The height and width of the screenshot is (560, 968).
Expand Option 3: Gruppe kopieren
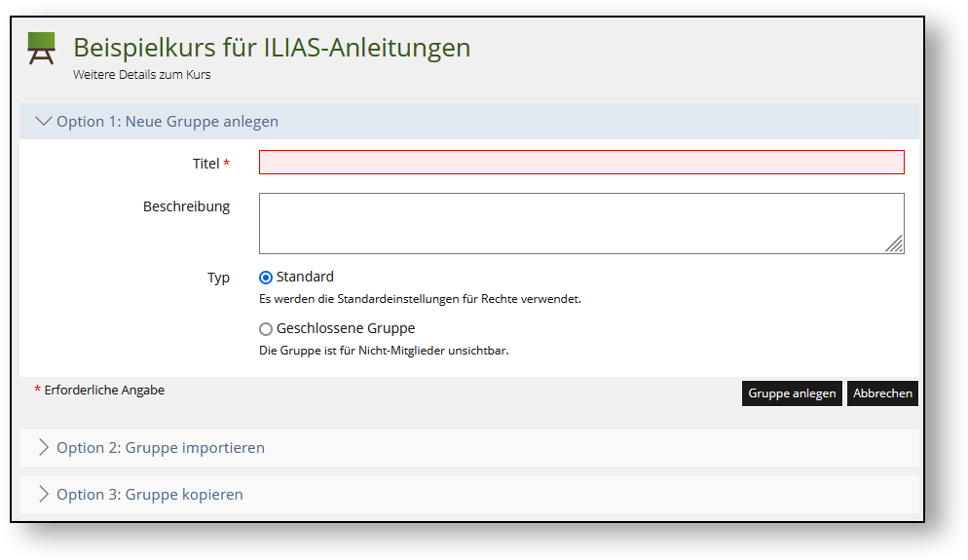[469, 495]
